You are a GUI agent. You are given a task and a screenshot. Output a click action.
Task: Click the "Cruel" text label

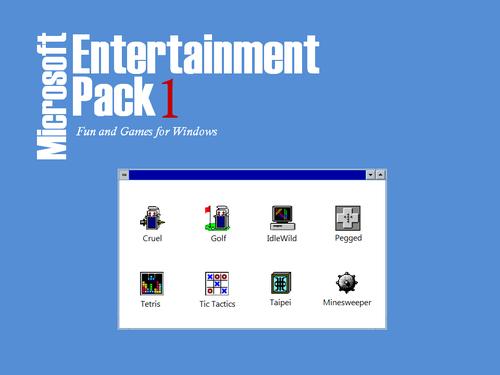152,238
